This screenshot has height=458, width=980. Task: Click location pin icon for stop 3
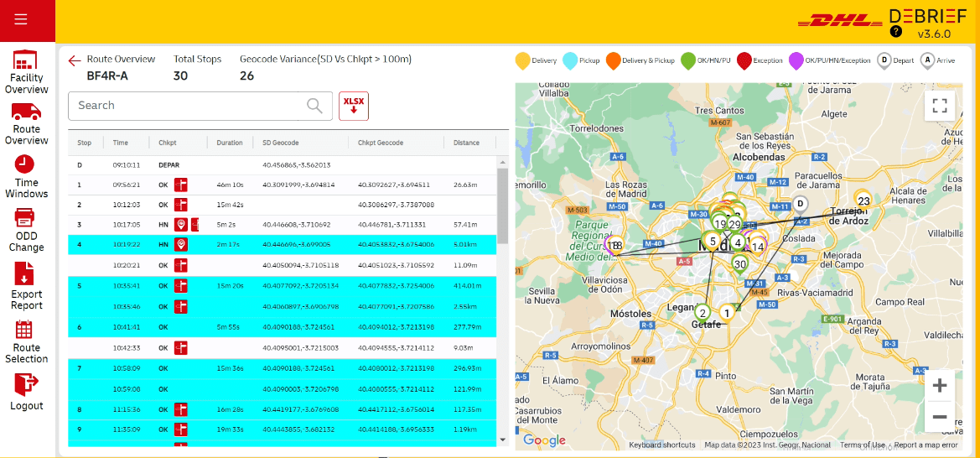(180, 225)
